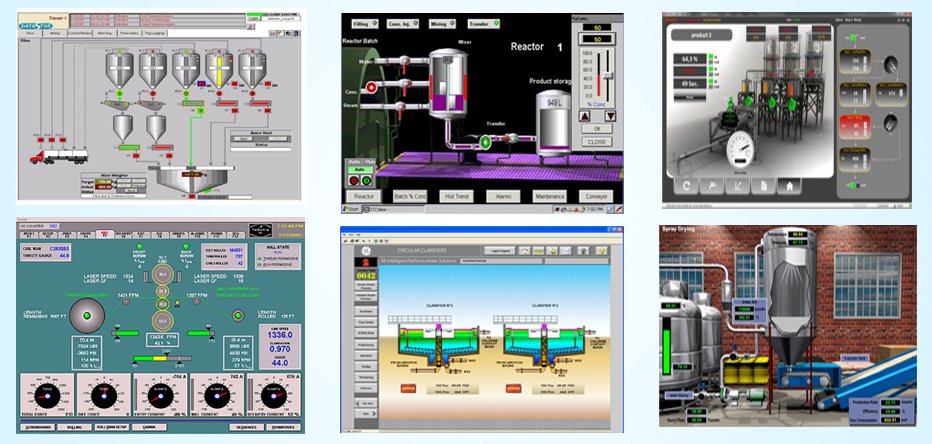Click the SEQUENCES button on mill screen

pyautogui.click(x=247, y=427)
